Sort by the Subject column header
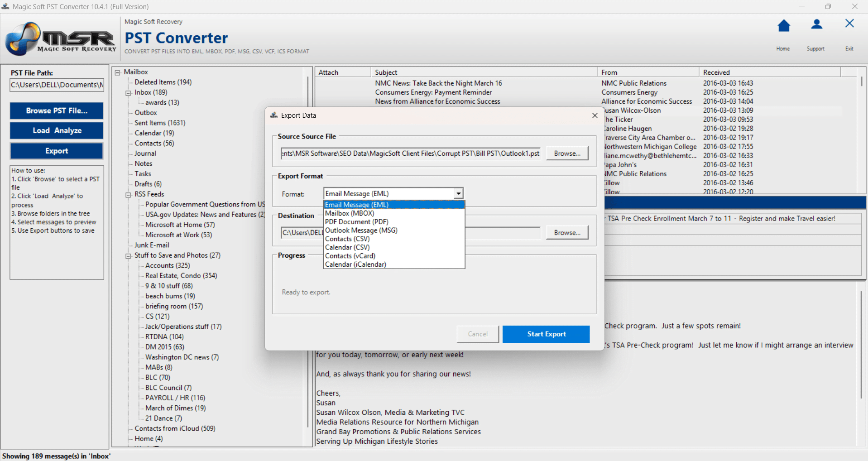This screenshot has width=868, height=461. [x=484, y=72]
